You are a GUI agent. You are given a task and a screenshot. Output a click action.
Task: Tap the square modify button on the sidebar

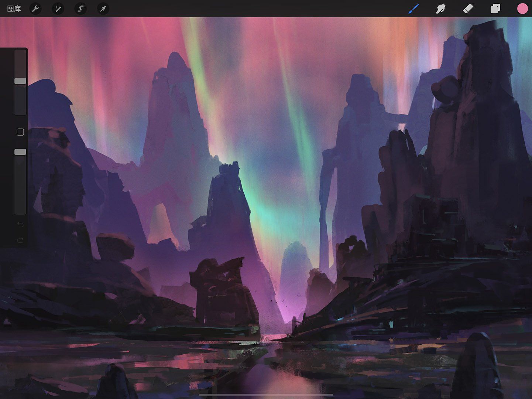tap(20, 132)
